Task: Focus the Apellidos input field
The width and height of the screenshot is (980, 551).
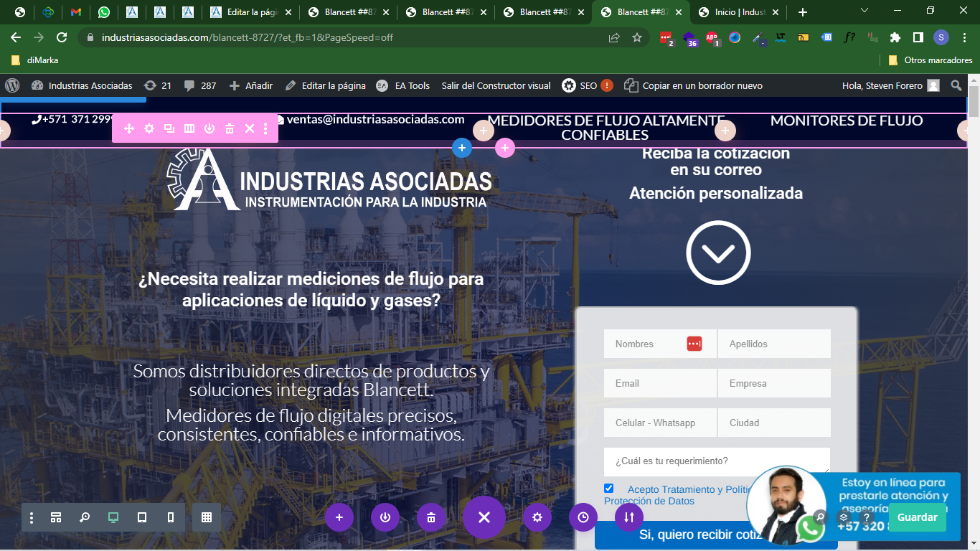Action: [774, 344]
